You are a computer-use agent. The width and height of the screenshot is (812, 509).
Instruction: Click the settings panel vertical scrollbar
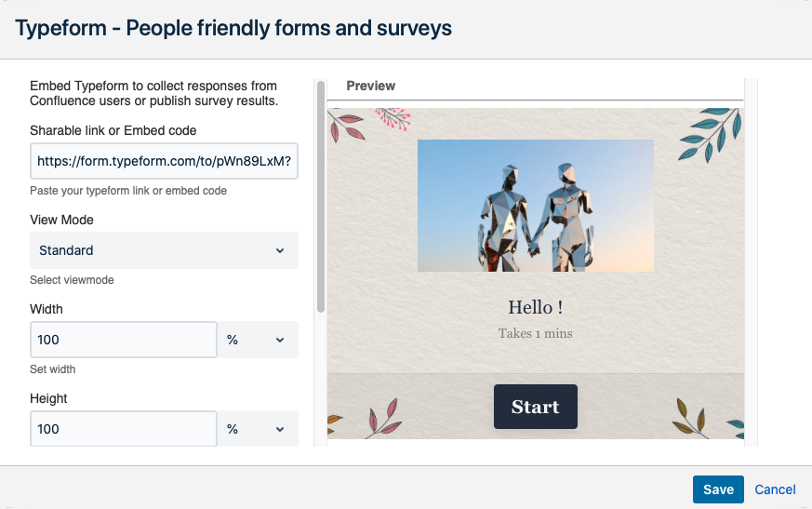click(x=321, y=196)
